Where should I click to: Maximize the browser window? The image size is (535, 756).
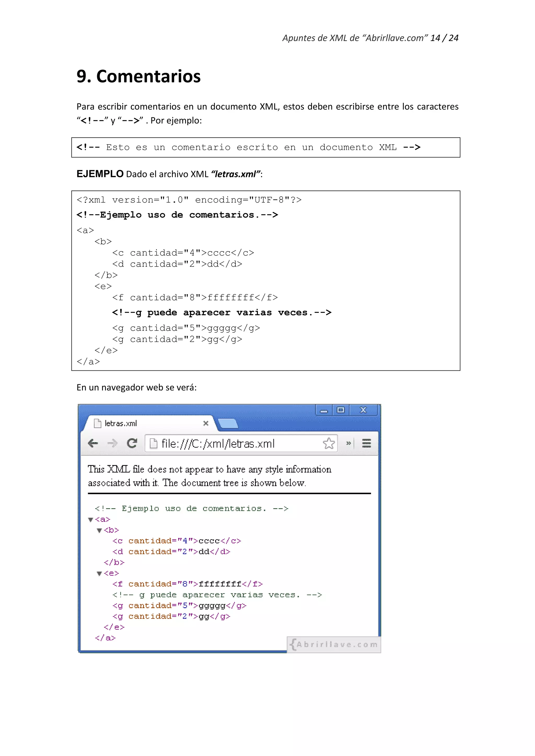click(x=341, y=410)
